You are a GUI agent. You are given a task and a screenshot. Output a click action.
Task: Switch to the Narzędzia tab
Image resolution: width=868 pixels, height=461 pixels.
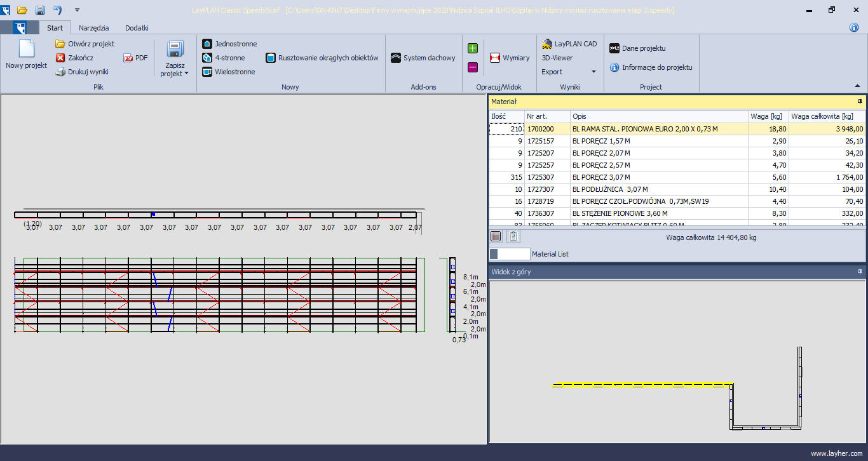click(x=93, y=28)
